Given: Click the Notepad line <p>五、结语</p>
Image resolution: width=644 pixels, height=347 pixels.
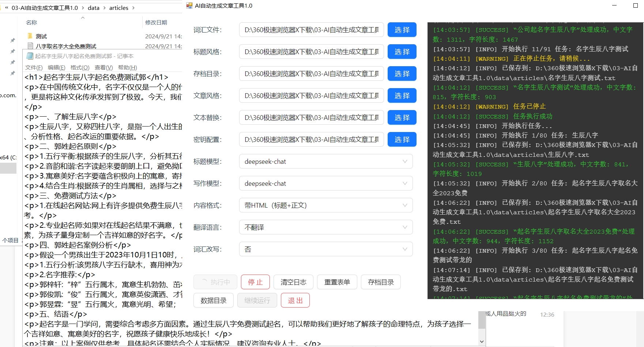Looking at the screenshot, I should point(56,314).
